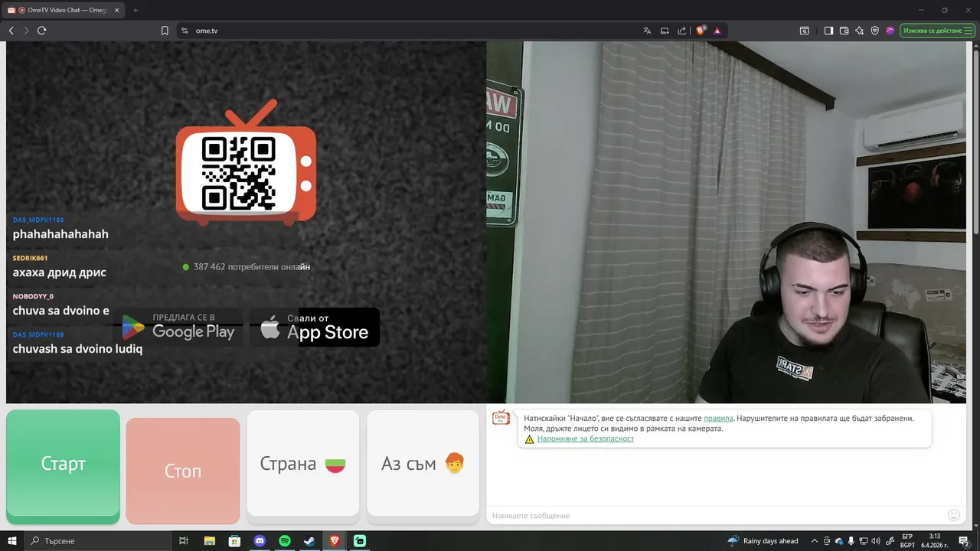Click username NOBODYY_0 in chat
980x551 pixels.
pyautogui.click(x=33, y=296)
